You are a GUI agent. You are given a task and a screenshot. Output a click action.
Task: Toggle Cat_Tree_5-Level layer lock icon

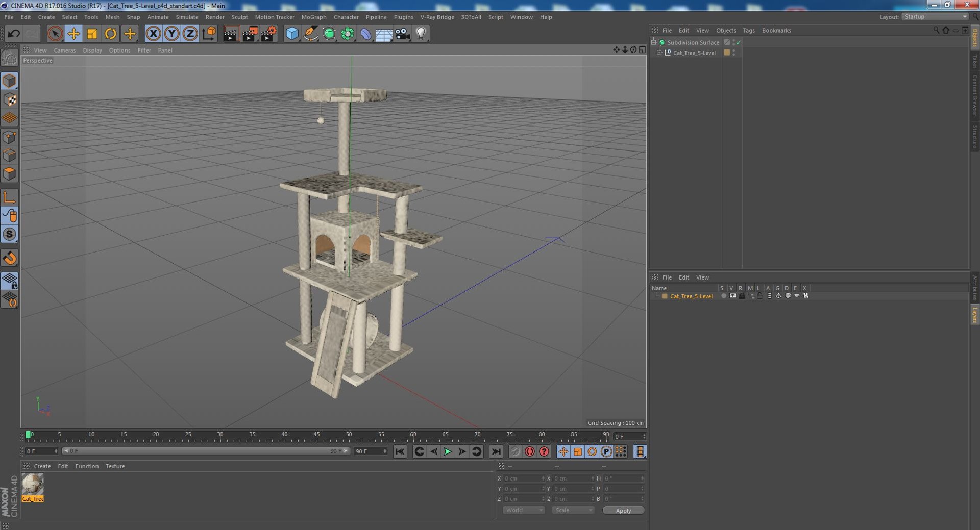click(x=759, y=296)
